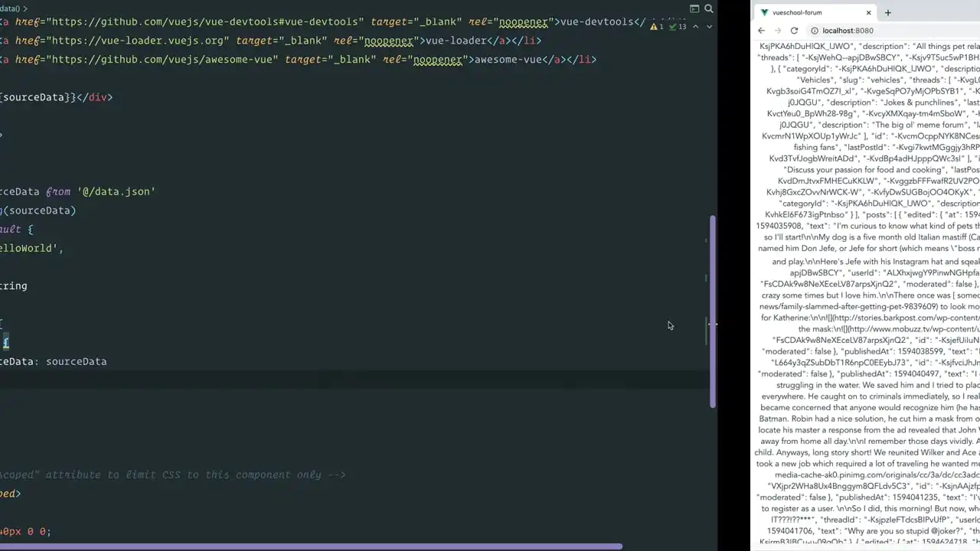Click the editor vertical scrollbar thumb
Viewport: 980px width, 551px height.
click(x=714, y=310)
